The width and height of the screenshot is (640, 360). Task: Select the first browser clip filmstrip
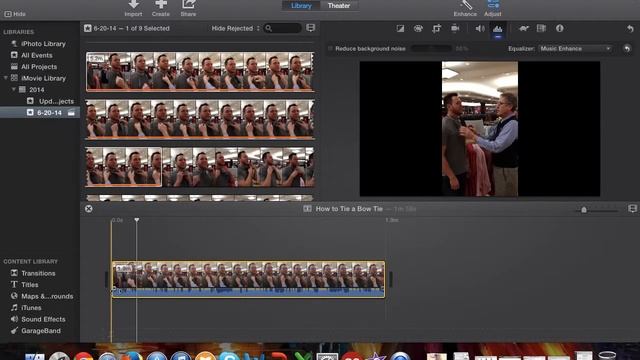click(200, 71)
